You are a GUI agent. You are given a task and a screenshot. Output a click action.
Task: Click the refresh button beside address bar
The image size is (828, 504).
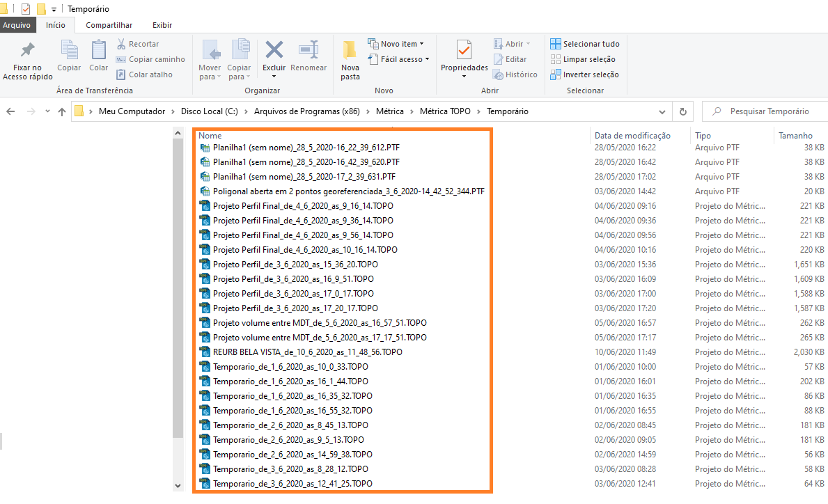682,111
